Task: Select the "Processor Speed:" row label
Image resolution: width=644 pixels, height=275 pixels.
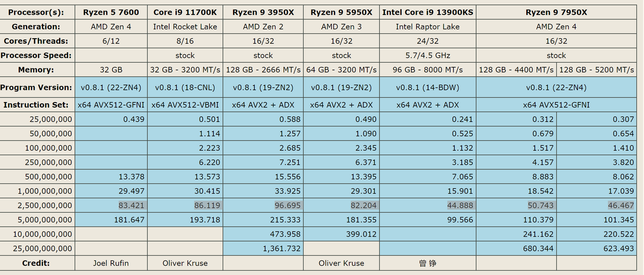Action: pyautogui.click(x=36, y=55)
